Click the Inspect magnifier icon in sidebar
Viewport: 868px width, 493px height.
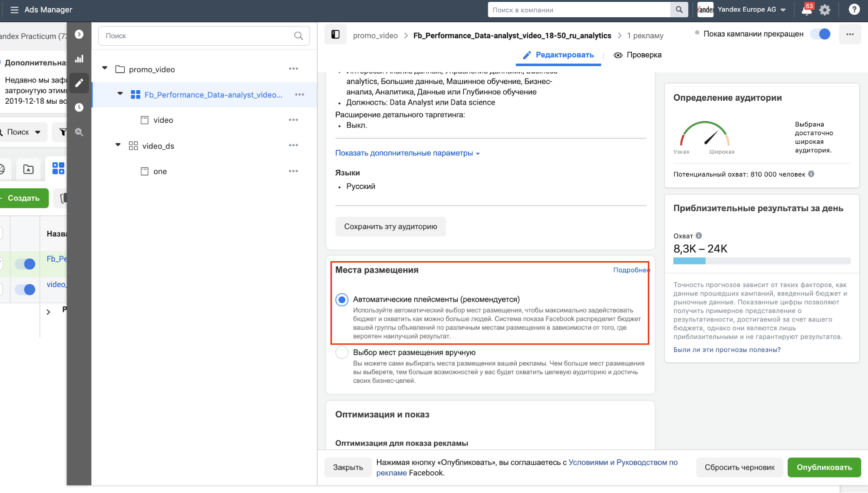coord(79,132)
